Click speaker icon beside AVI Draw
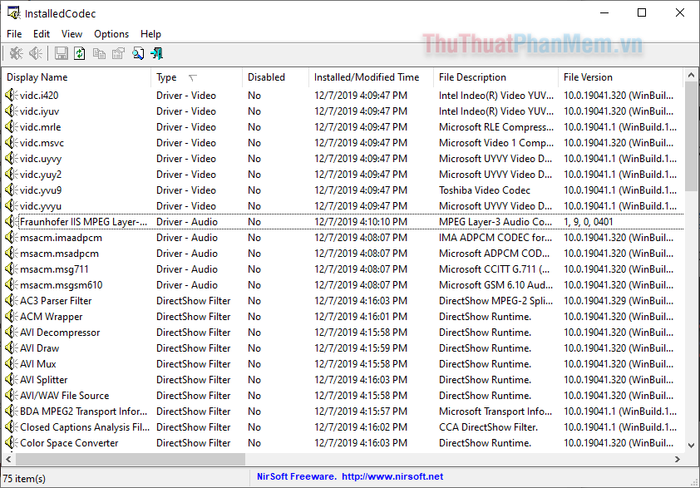This screenshot has height=488, width=700. pyautogui.click(x=11, y=348)
